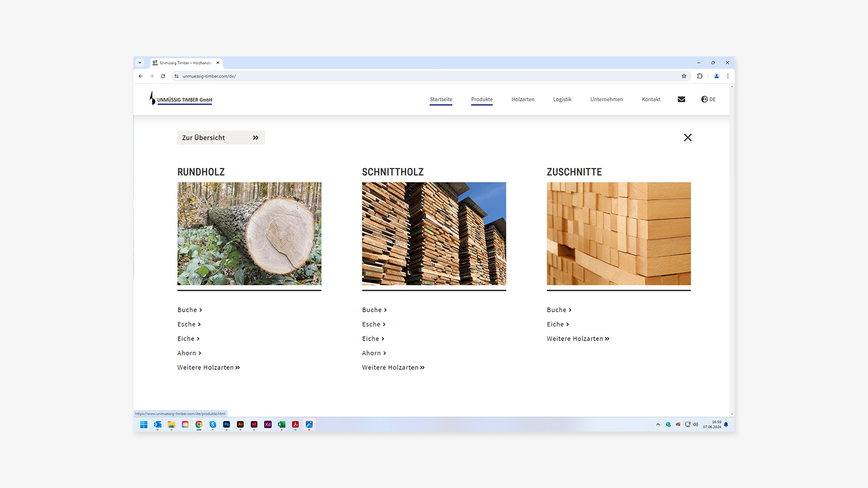
Task: Open the Windows Start menu
Action: point(144,425)
